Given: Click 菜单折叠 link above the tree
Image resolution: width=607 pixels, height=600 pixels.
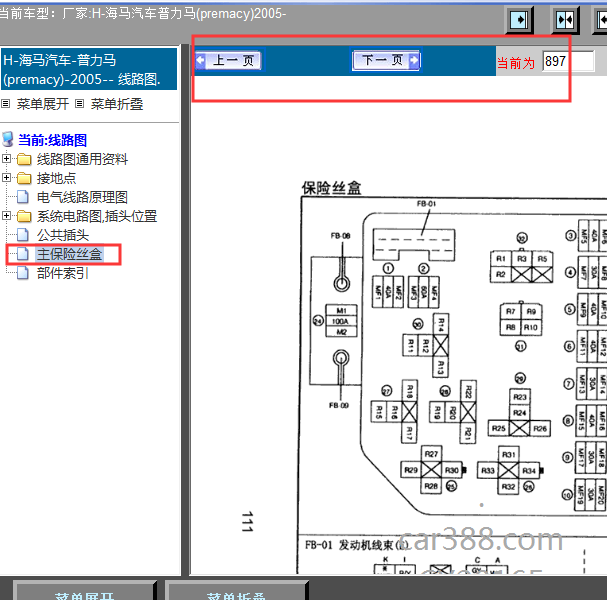Looking at the screenshot, I should point(117,104).
